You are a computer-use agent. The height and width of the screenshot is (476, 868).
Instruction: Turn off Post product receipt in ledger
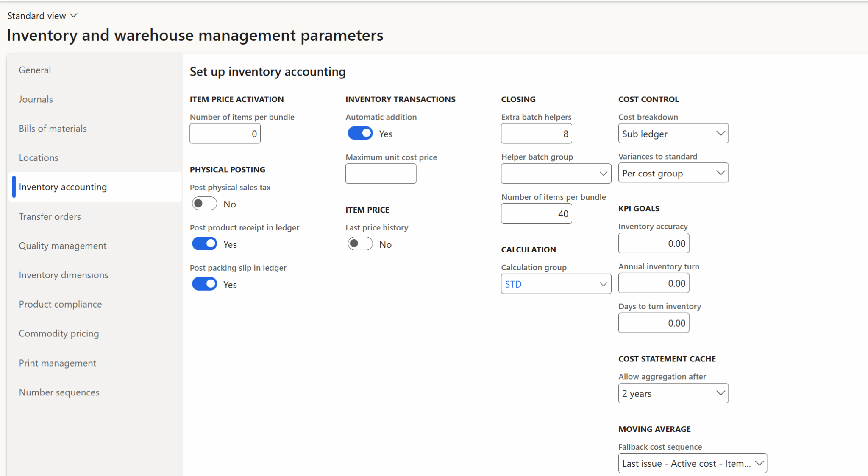coord(204,244)
